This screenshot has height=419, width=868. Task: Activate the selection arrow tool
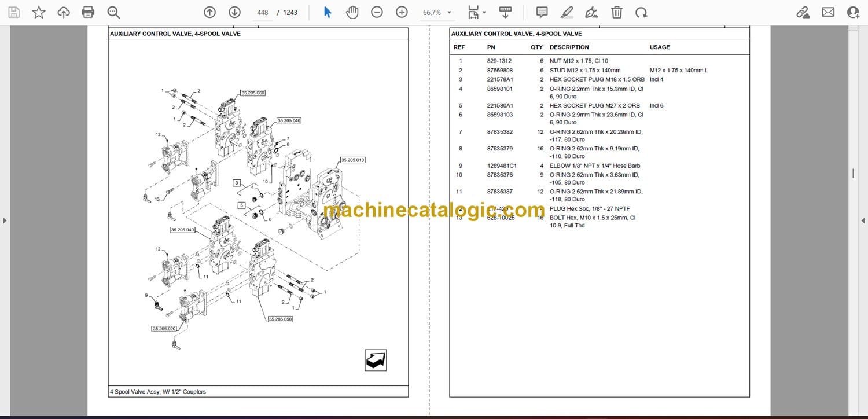pos(328,12)
